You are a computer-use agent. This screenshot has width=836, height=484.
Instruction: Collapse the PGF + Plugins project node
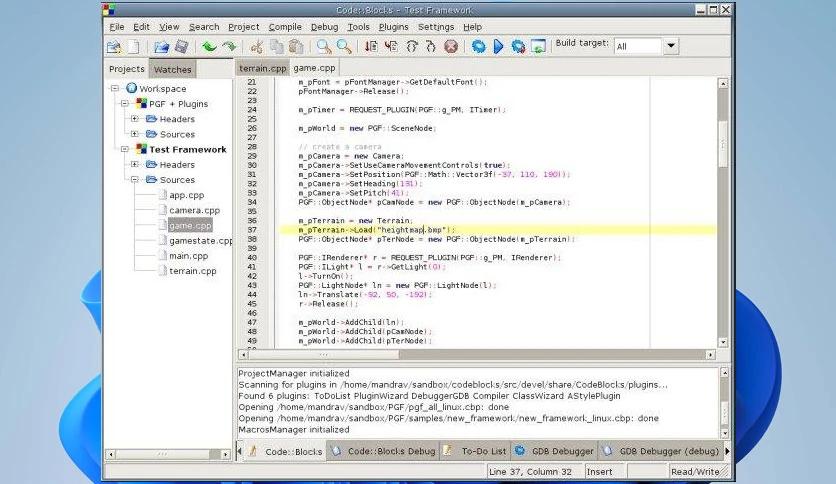[125, 103]
